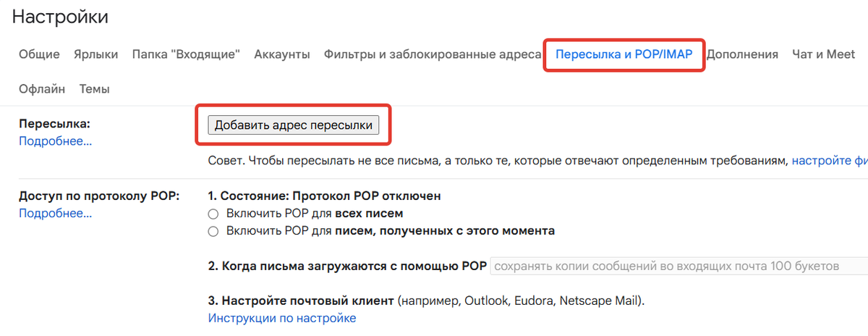The image size is (868, 336).
Task: Click the Добавить адрес пересылки button
Action: (293, 125)
